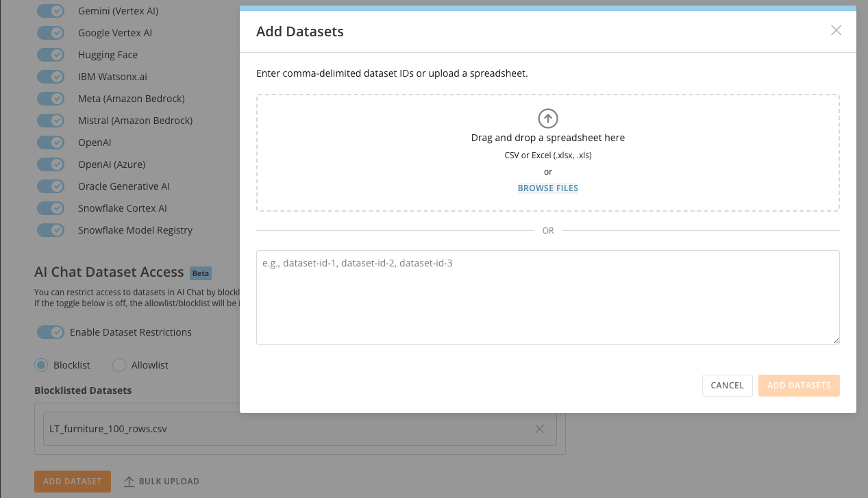This screenshot has height=498, width=868.
Task: Click the Blocklisted Datasets label
Action: pyautogui.click(x=83, y=390)
